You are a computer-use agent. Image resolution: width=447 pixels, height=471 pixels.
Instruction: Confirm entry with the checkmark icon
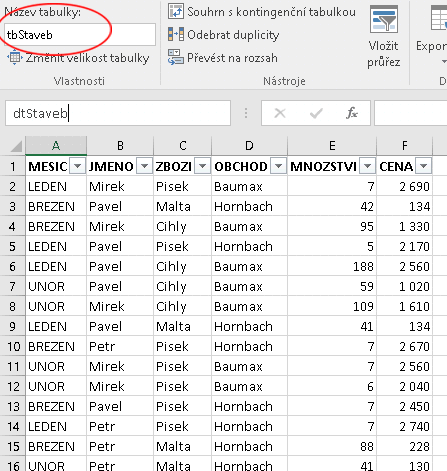click(316, 113)
